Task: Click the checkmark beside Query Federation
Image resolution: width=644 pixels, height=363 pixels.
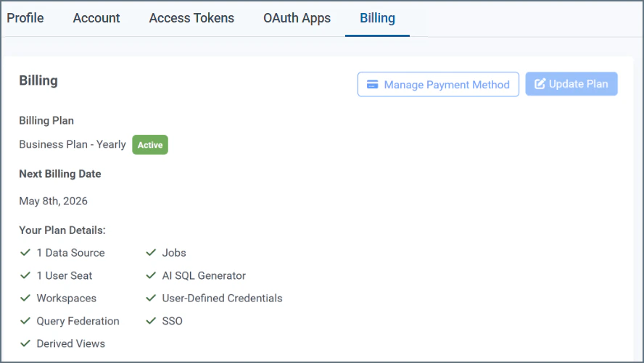Action: (25, 321)
